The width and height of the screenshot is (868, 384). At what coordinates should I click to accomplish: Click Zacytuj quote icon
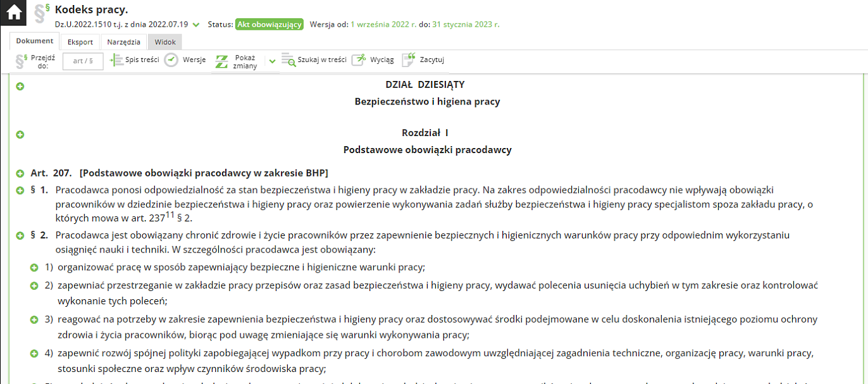click(x=409, y=60)
